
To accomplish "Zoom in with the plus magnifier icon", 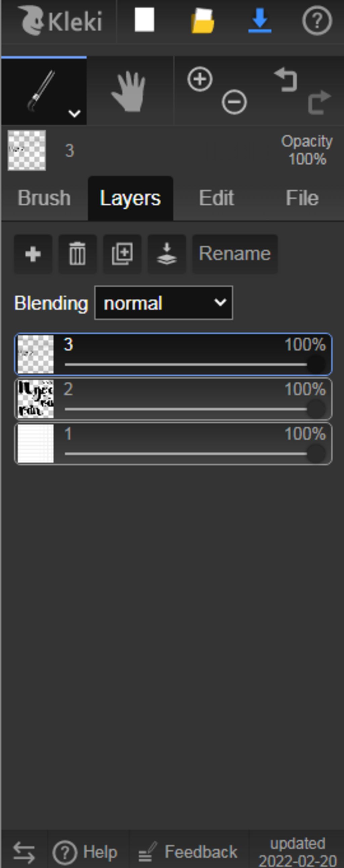I will (x=200, y=80).
